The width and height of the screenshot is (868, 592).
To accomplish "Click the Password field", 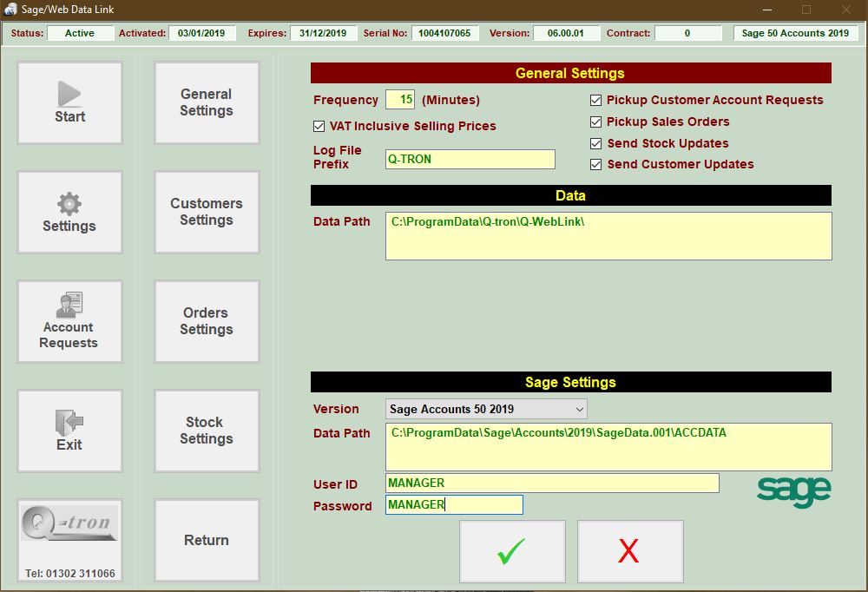I will [x=454, y=504].
